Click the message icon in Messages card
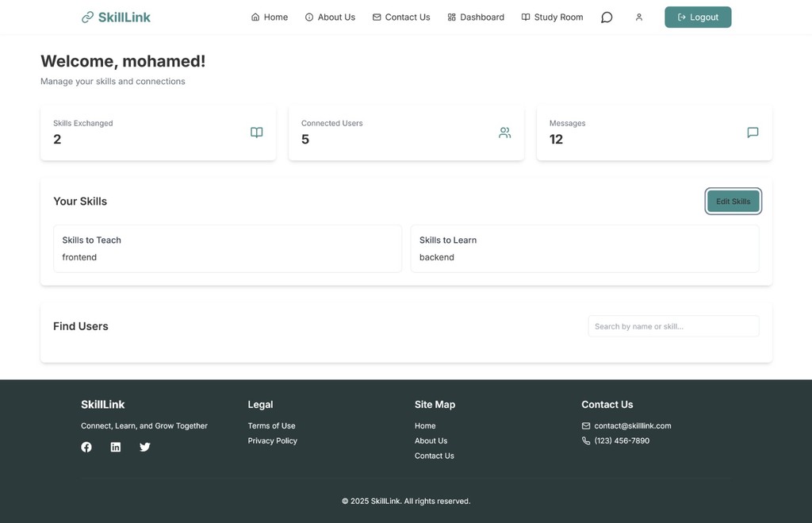 (753, 133)
